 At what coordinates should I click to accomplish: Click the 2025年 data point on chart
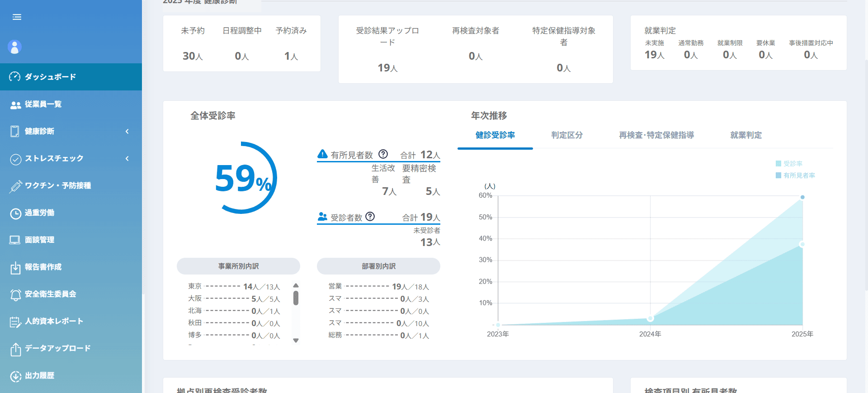click(802, 197)
